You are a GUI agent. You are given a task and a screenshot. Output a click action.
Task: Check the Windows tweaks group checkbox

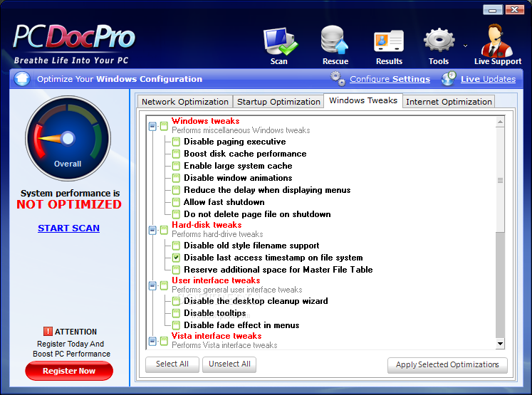tap(165, 127)
